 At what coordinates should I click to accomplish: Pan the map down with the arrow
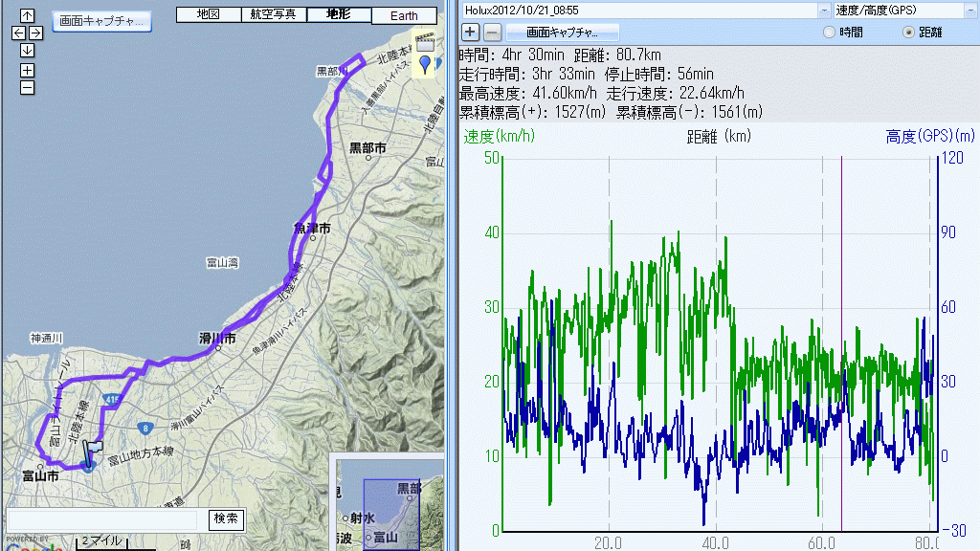point(27,51)
